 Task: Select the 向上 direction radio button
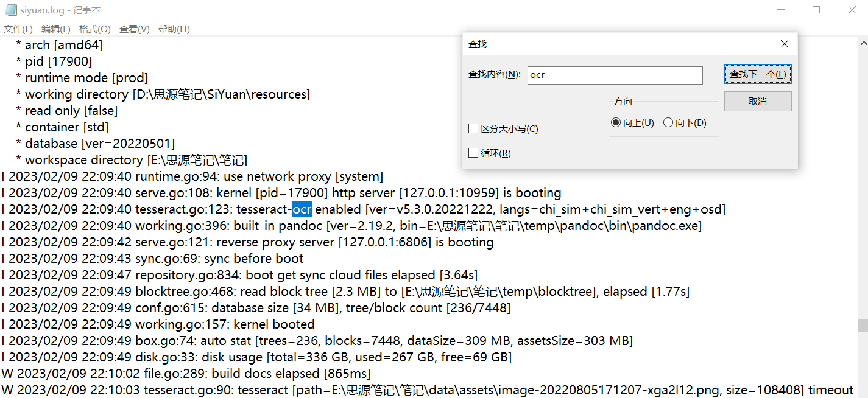pyautogui.click(x=616, y=123)
